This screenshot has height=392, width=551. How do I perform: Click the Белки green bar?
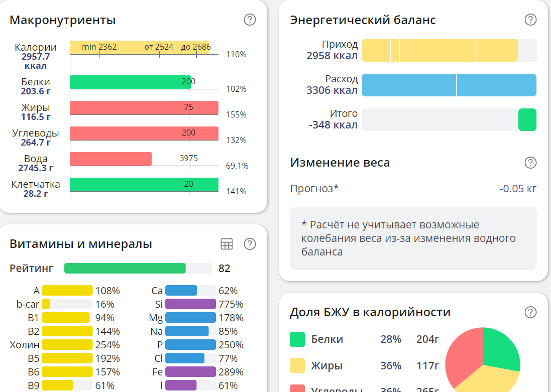[x=131, y=81]
